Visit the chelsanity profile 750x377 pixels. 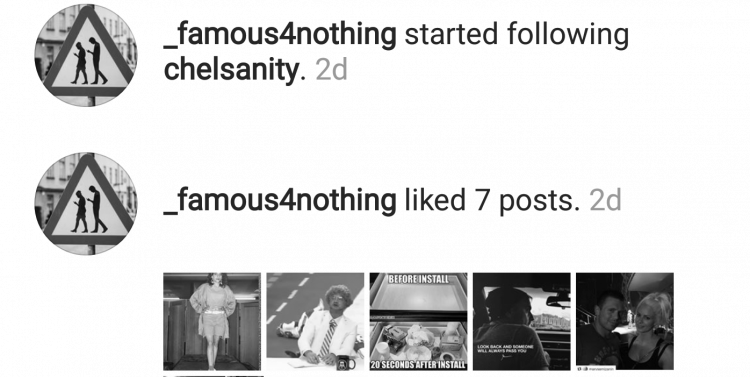point(232,71)
